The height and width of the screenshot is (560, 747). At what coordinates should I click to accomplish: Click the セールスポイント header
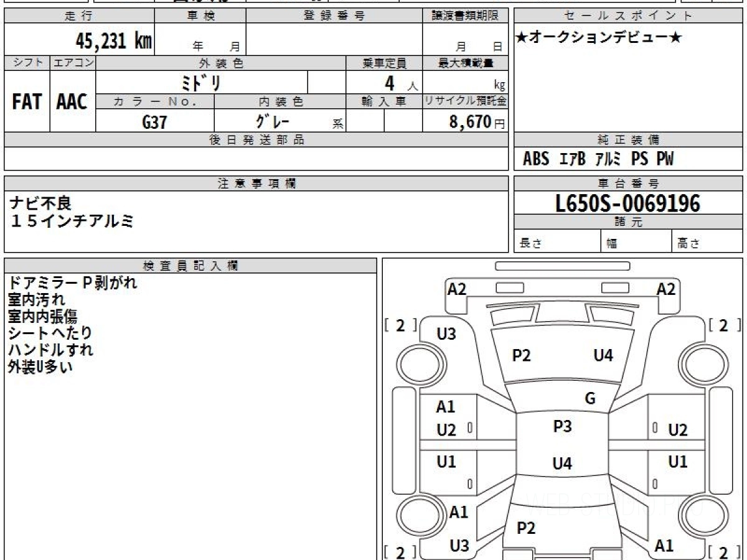(628, 16)
